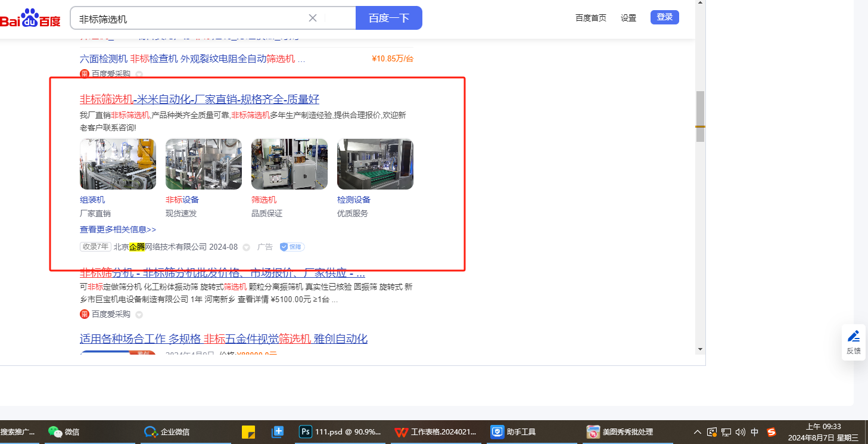The width and height of the screenshot is (868, 444).
Task: Click the 百度爱采购 red icon under 六面检测机 result
Action: point(85,74)
